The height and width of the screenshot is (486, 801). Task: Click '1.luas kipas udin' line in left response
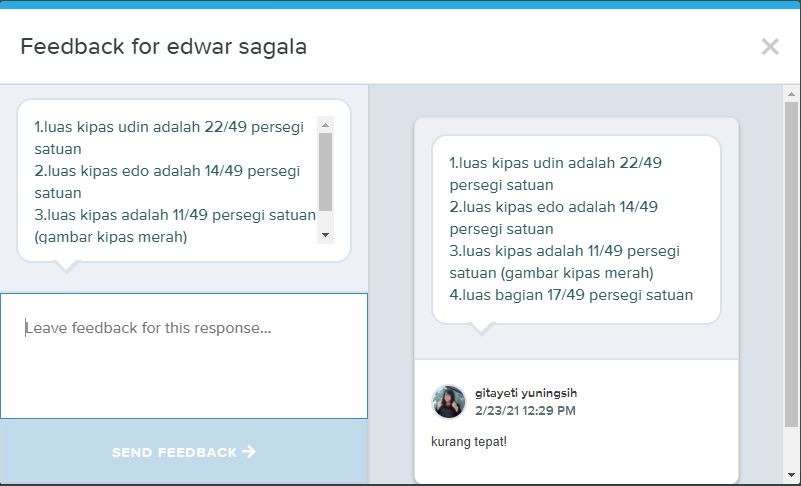coord(169,137)
